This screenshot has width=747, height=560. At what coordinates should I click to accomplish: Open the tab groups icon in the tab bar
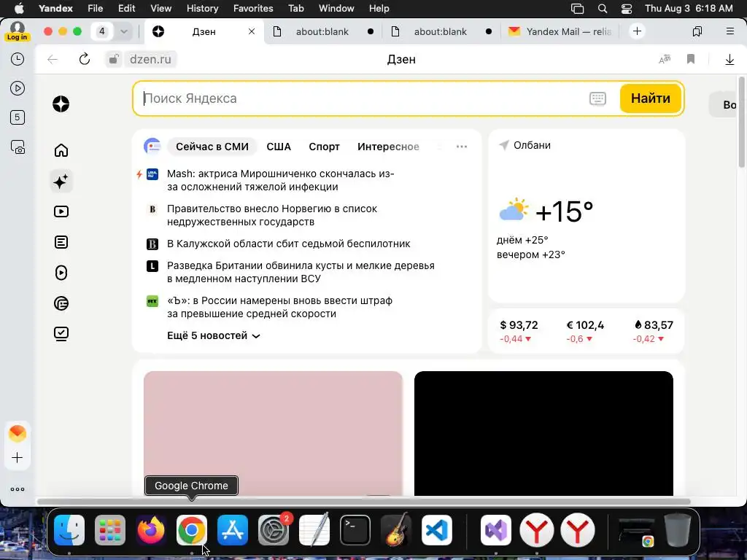coord(697,31)
